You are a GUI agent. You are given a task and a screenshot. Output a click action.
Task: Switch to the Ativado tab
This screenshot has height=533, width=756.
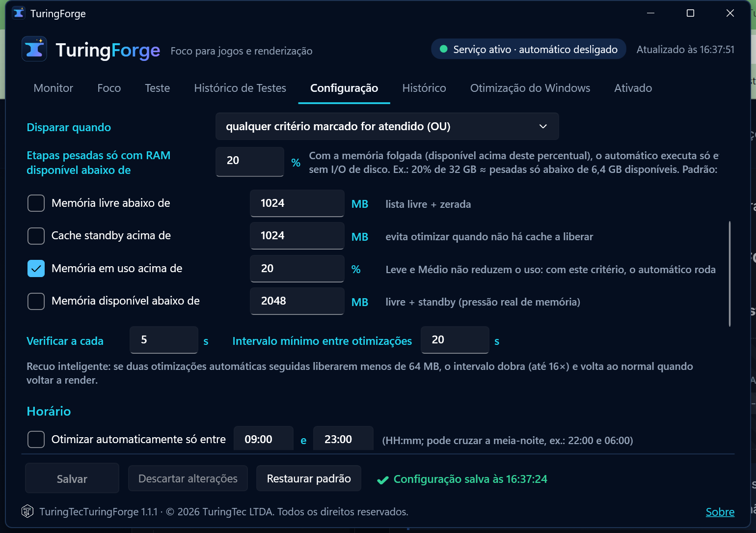coord(633,88)
